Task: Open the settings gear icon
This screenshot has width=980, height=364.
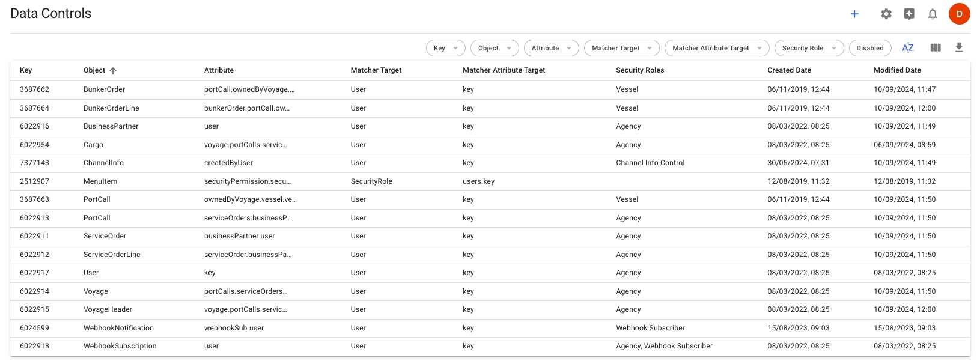Action: pyautogui.click(x=886, y=14)
